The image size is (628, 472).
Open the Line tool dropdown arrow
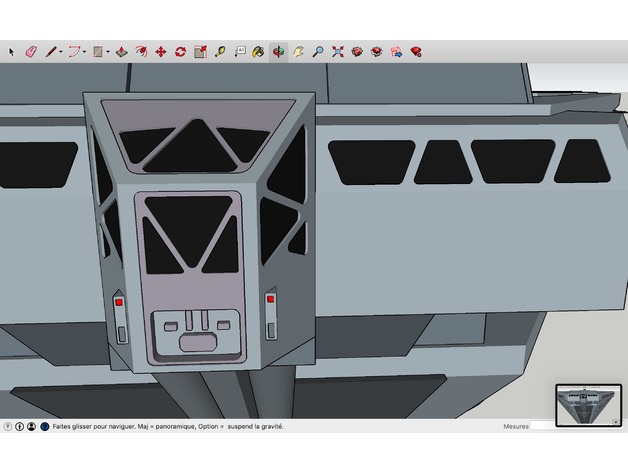61,52
